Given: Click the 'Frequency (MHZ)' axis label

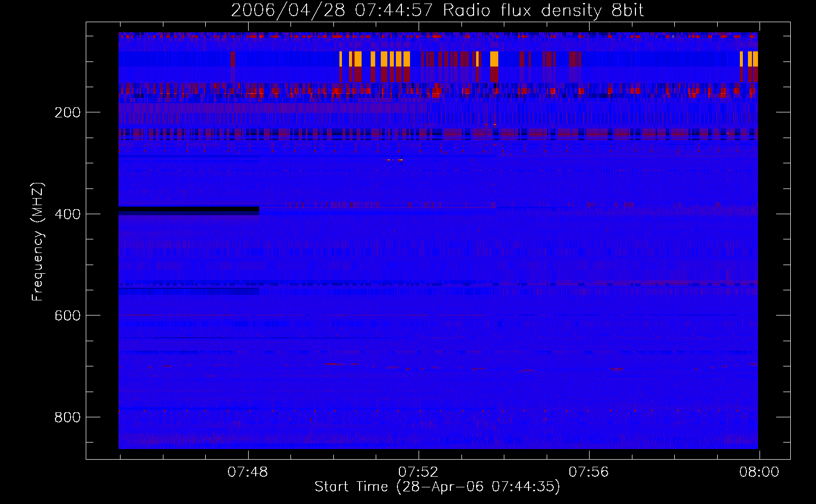Looking at the screenshot, I should (38, 241).
